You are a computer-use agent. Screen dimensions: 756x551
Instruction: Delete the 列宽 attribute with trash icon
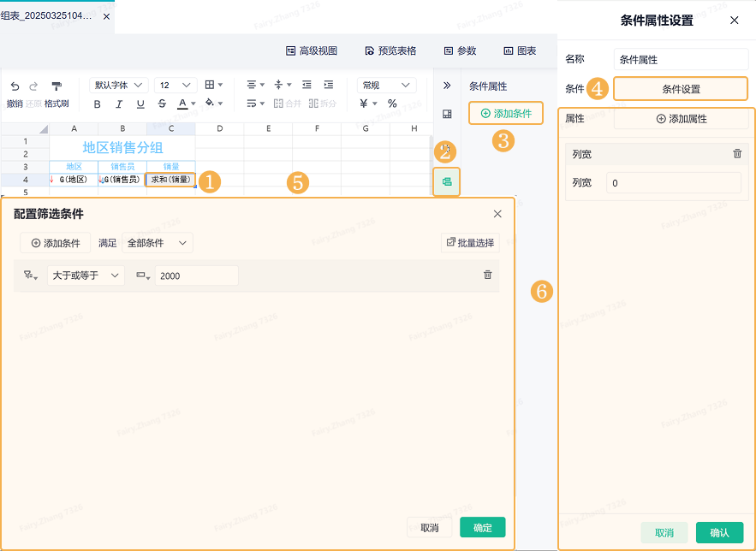point(737,154)
